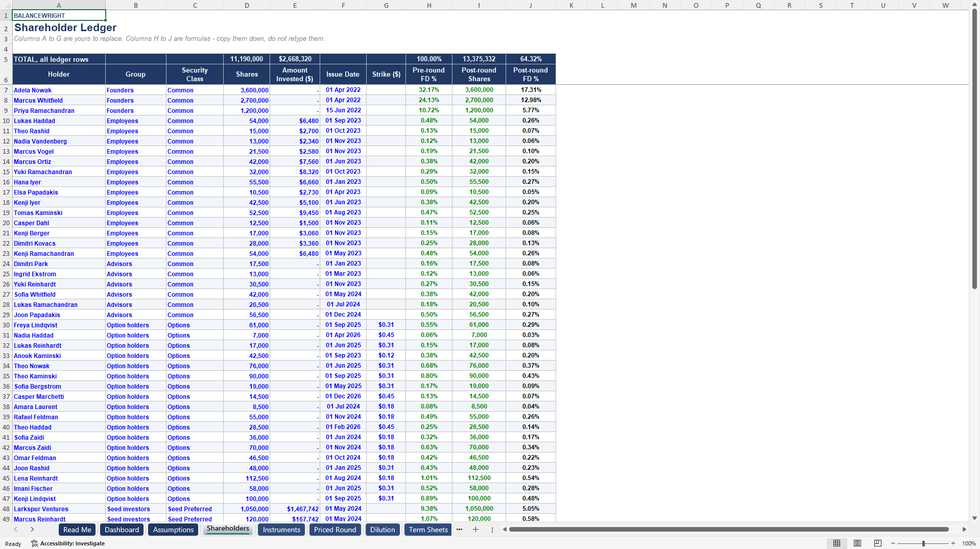Viewport: 980px width, 549px height.
Task: Click the TOTAL, all ledger rows cell
Action: pos(59,59)
